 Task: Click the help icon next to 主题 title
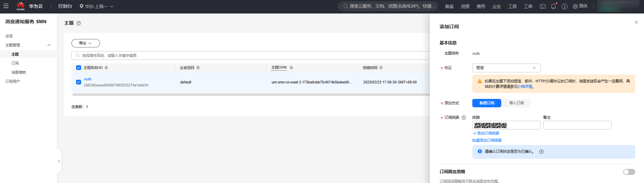[x=78, y=23]
